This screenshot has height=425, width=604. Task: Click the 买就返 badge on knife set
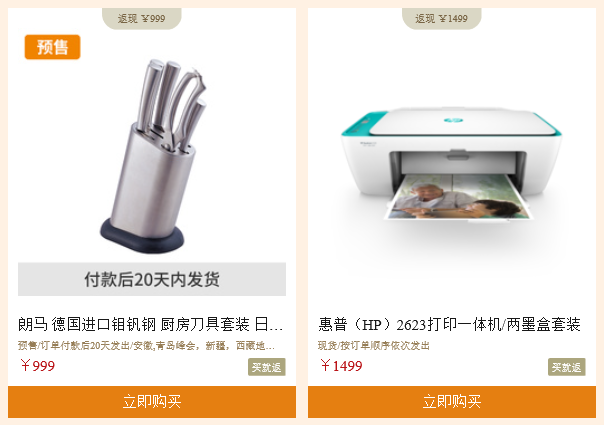pyautogui.click(x=267, y=367)
